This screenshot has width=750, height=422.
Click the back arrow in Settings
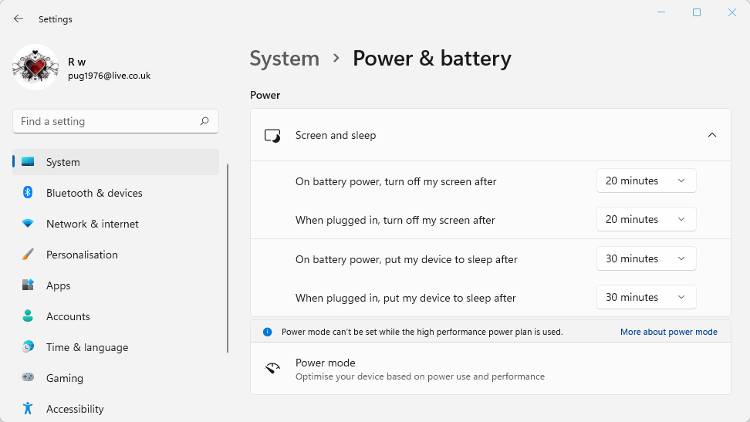pos(18,19)
